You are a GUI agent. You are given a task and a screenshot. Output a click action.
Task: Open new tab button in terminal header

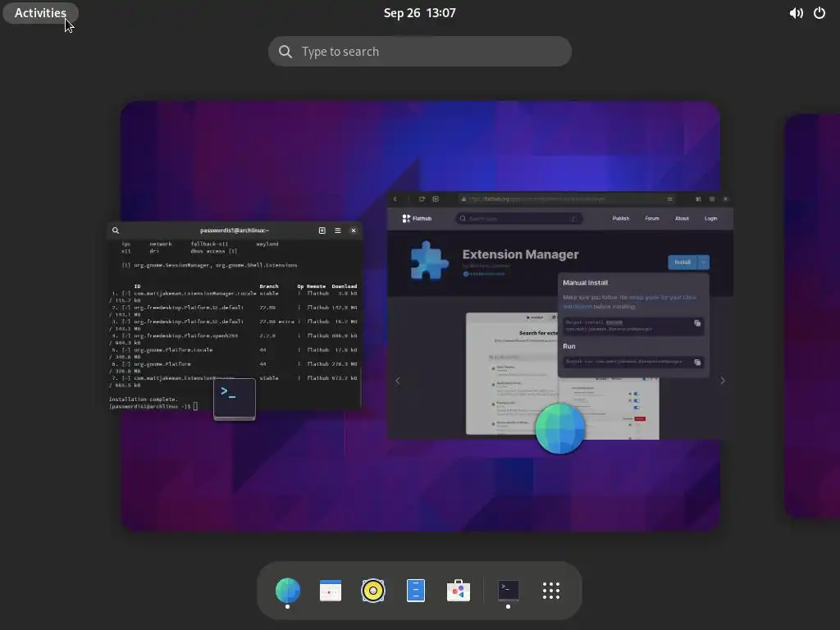(x=322, y=231)
